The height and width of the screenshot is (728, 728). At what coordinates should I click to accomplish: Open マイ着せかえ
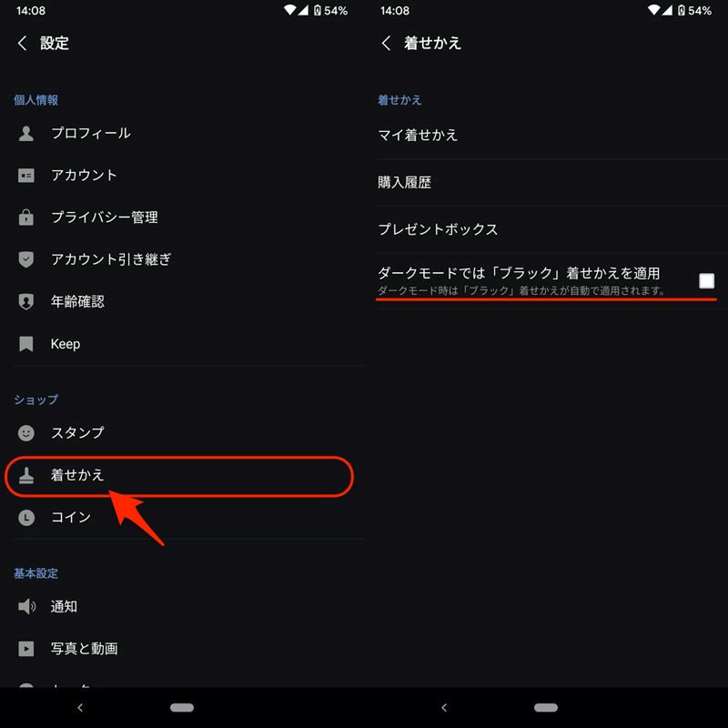click(552, 135)
